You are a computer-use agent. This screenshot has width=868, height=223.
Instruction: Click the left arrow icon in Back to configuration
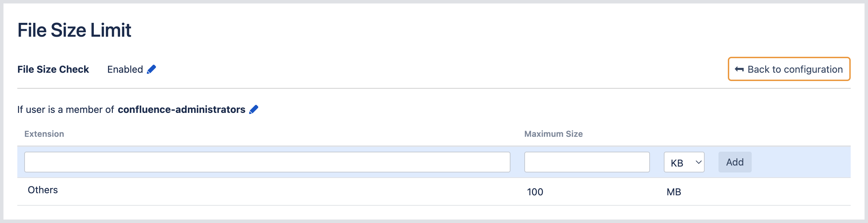739,69
